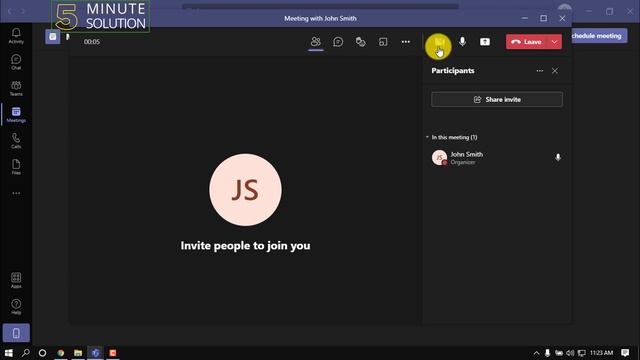Viewport: 640px width, 360px height.
Task: Select John Smith in participant list
Action: (496, 158)
